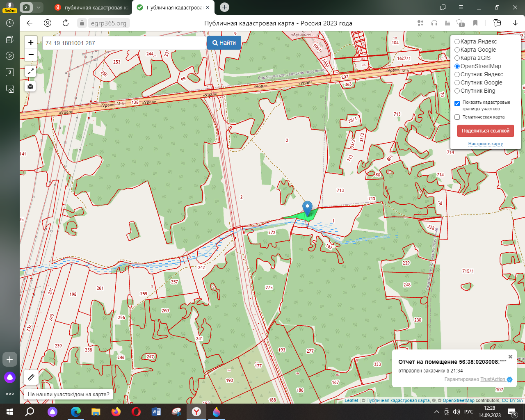
Task: Open the Войти profile login icon
Action: (x=9, y=7)
